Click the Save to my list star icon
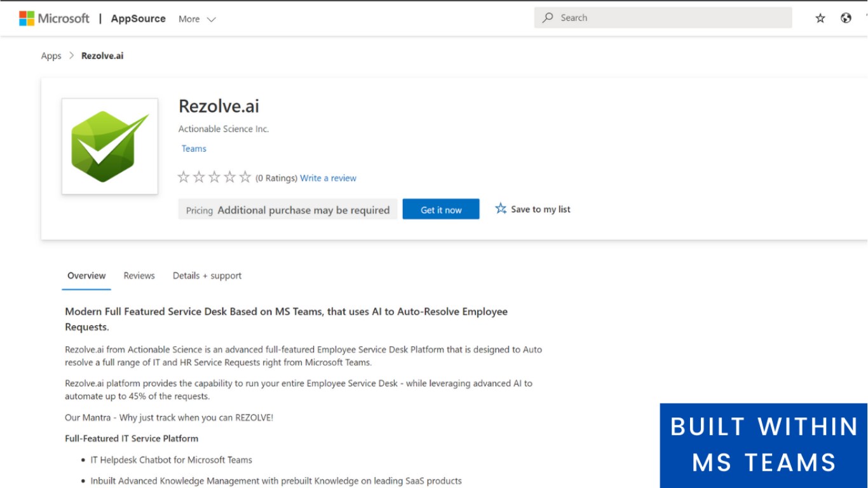The width and height of the screenshot is (868, 488). click(501, 208)
